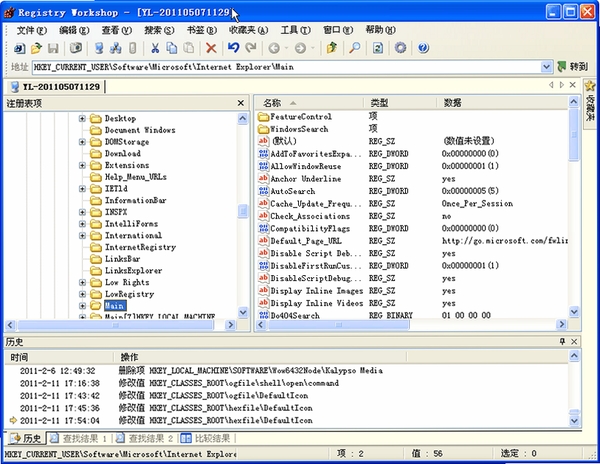Click the Back navigation arrow

274,48
